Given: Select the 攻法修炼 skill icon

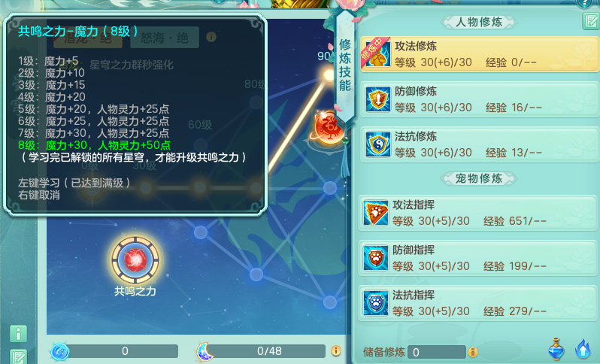Looking at the screenshot, I should click(x=377, y=54).
